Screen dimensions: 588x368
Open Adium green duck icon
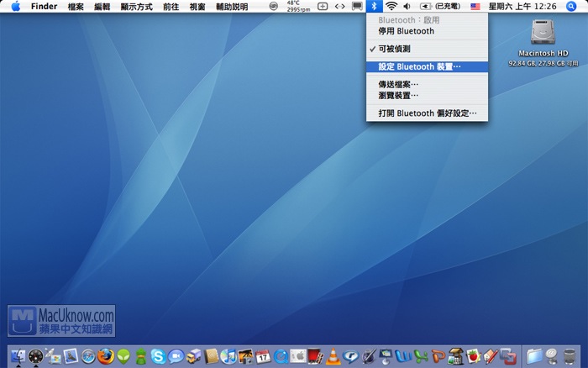140,356
